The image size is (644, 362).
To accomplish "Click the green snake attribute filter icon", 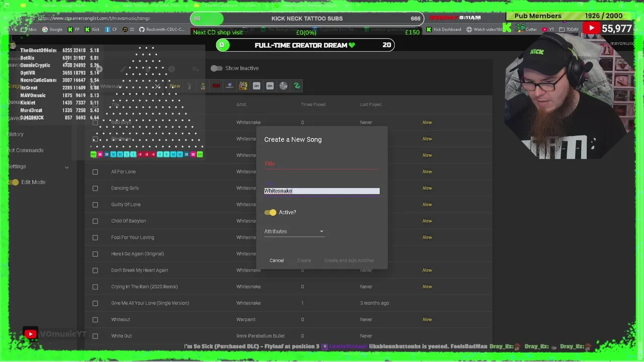I will (297, 86).
